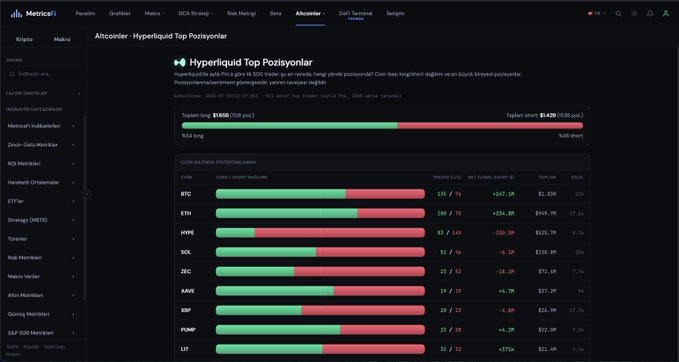Expand Makro Veriler category
679x362 pixels.
click(42, 276)
